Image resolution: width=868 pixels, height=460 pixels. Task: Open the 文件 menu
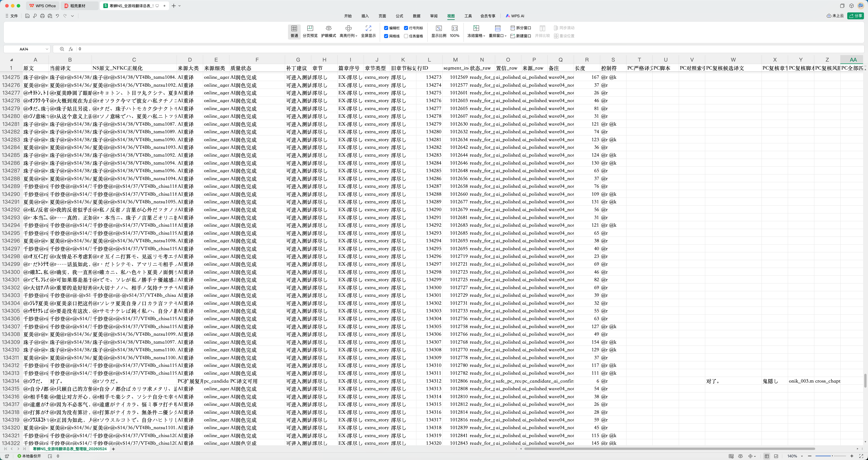coord(12,16)
